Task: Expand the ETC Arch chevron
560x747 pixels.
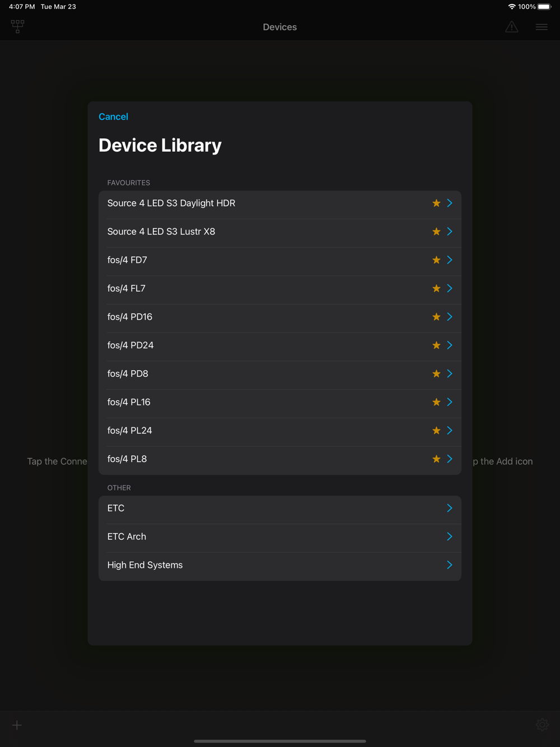Action: tap(450, 536)
